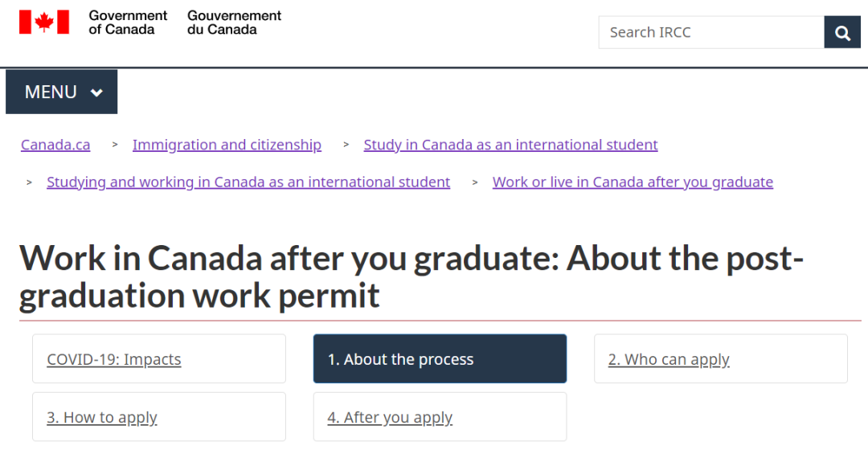Select the COVID-19: Impacts tab
Viewport: 868px width, 450px height.
114,359
